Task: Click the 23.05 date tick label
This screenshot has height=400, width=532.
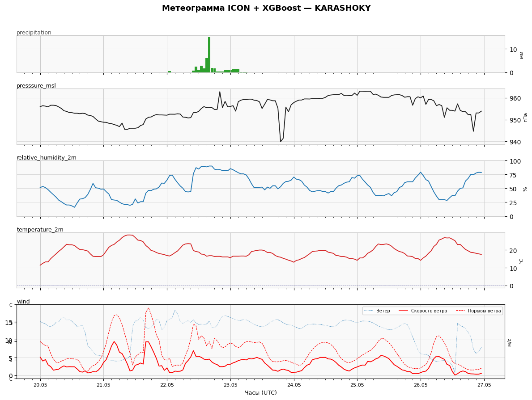Action: [x=230, y=385]
